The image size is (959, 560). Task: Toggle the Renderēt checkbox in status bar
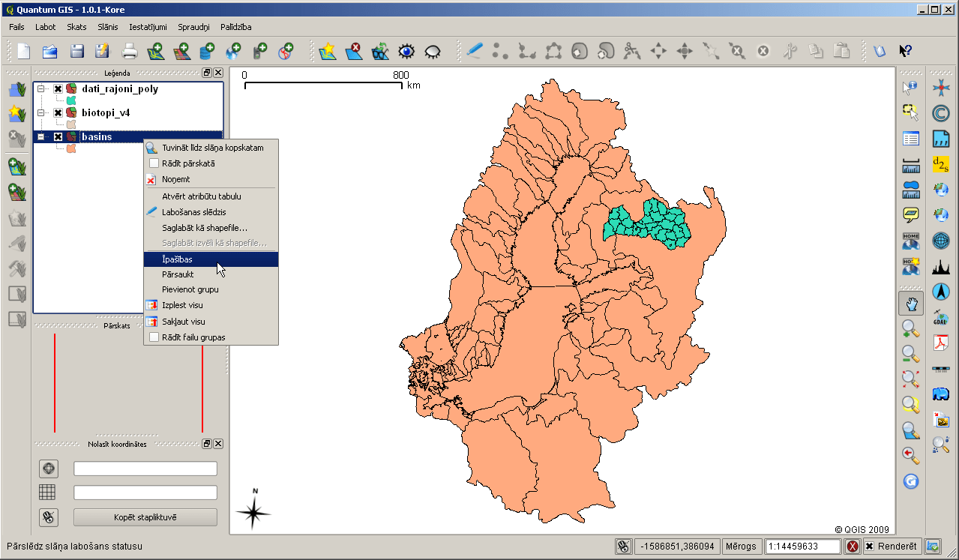(x=869, y=547)
